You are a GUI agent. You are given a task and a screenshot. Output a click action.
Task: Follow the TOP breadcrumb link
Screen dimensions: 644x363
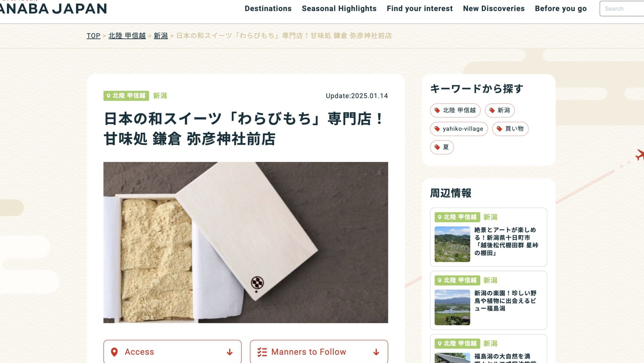(93, 36)
